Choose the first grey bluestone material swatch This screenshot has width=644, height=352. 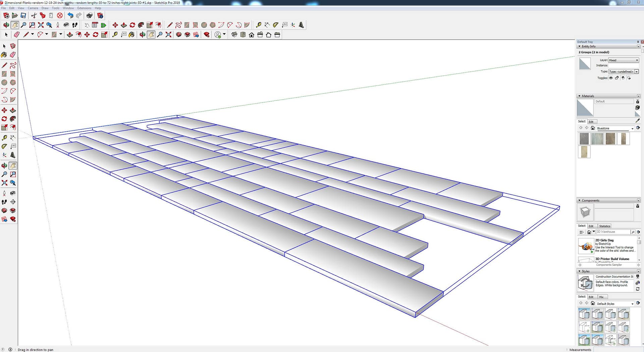584,139
